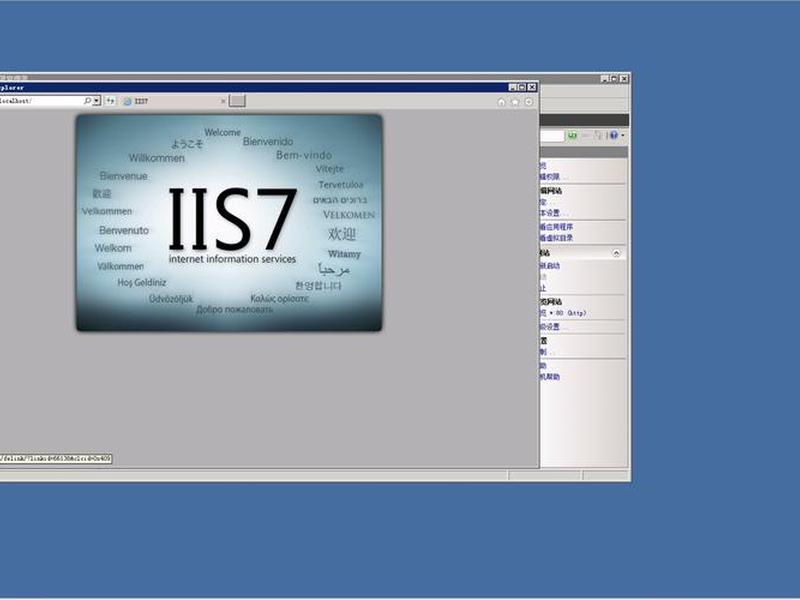Image resolution: width=800 pixels, height=600 pixels.
Task: Click the green icon in IIS Manager toolbar
Action: tap(572, 135)
